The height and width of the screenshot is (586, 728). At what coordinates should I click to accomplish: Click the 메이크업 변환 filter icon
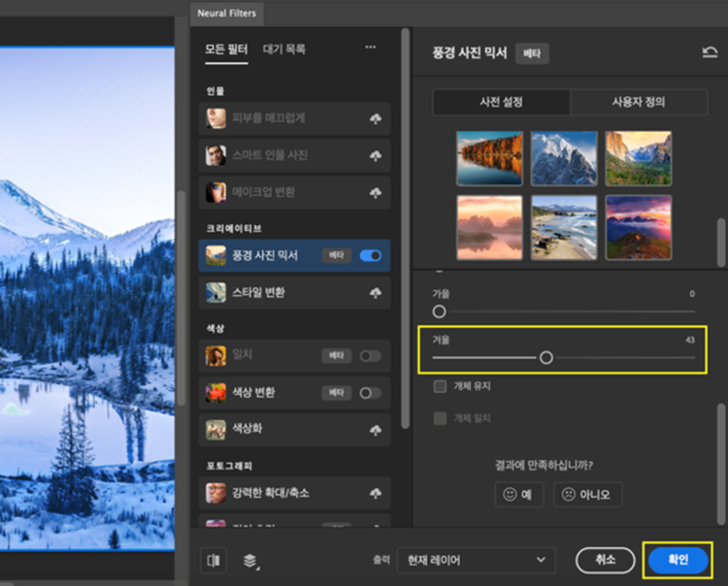point(215,192)
